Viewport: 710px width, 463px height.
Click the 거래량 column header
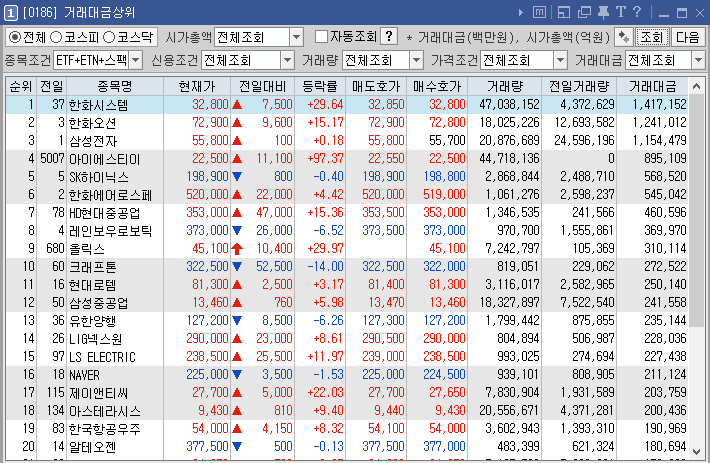point(504,86)
